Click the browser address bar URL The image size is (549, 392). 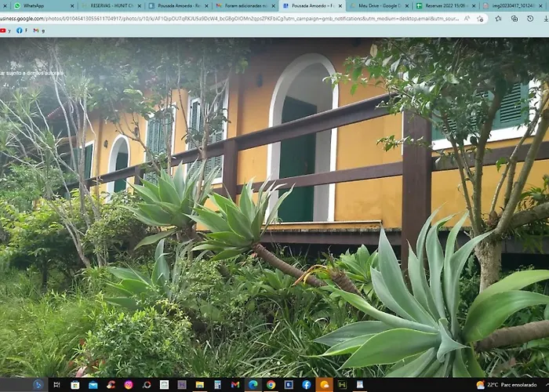[229, 19]
